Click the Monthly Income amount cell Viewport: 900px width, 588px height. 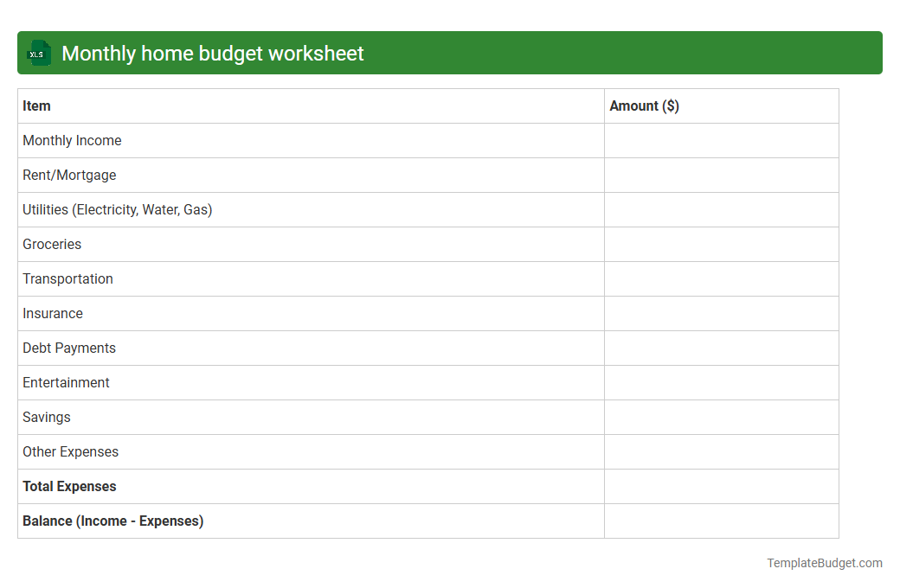(x=722, y=140)
